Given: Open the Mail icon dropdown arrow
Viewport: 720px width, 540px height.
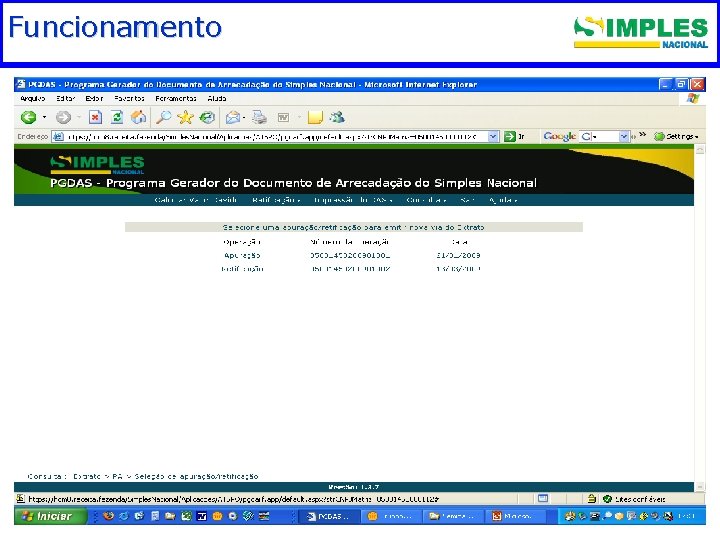Looking at the screenshot, I should click(x=244, y=118).
